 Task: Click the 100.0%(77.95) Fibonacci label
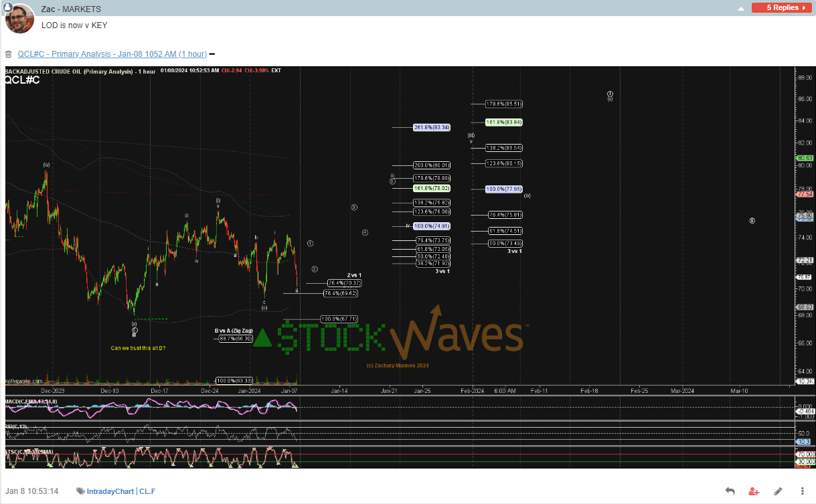(504, 189)
